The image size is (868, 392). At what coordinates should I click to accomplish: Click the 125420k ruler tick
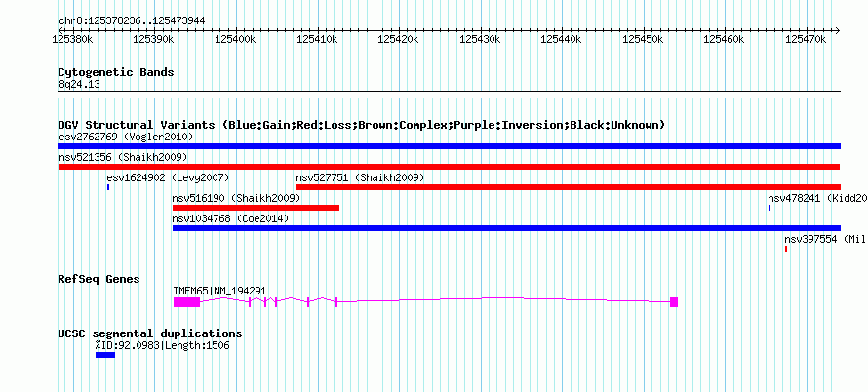[x=399, y=39]
